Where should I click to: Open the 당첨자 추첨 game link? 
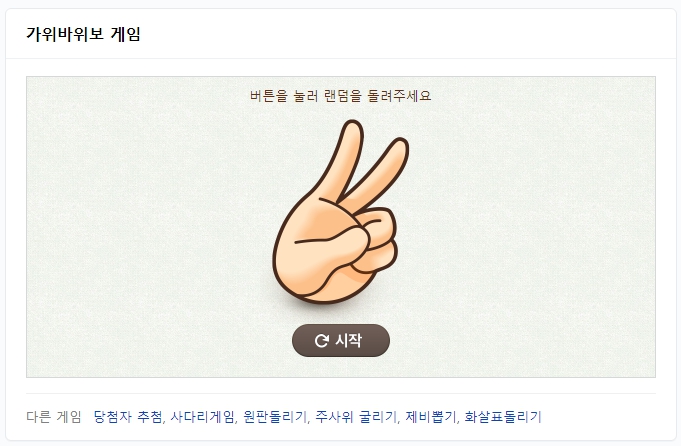click(x=128, y=417)
